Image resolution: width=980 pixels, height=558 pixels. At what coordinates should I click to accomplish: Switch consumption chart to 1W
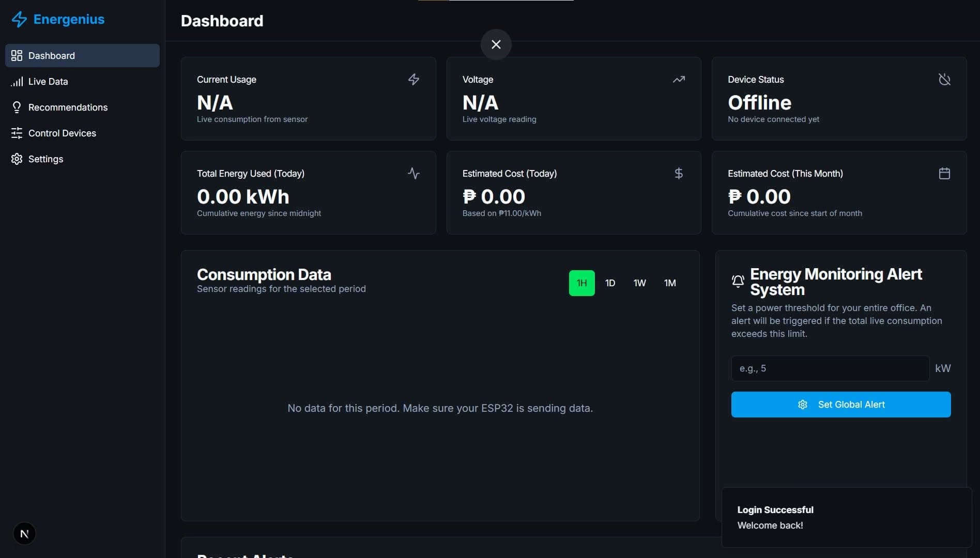tap(640, 283)
